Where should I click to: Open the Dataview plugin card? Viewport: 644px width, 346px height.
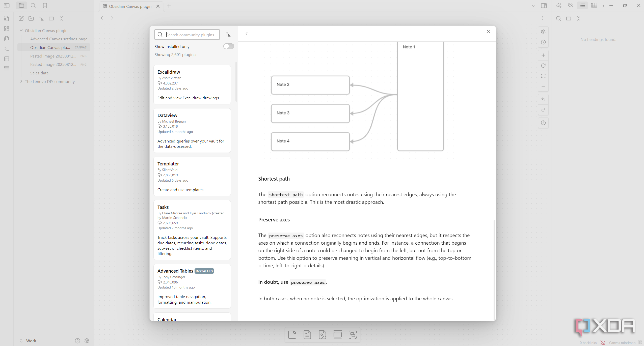(x=192, y=130)
